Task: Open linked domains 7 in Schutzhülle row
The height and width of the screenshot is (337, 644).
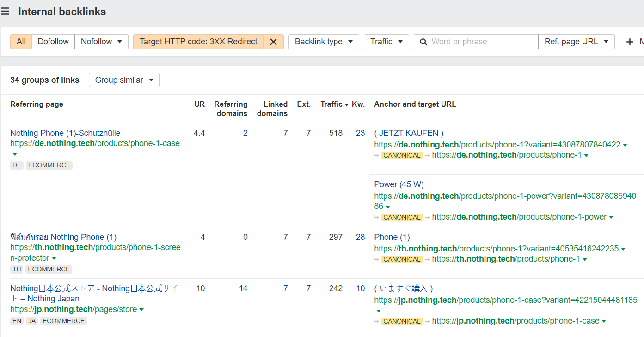Action: point(285,133)
